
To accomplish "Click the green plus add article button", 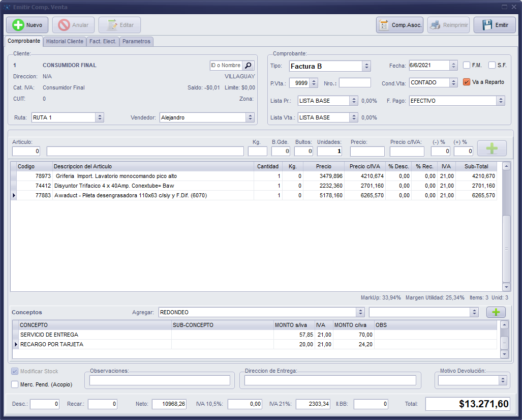I will [492, 148].
